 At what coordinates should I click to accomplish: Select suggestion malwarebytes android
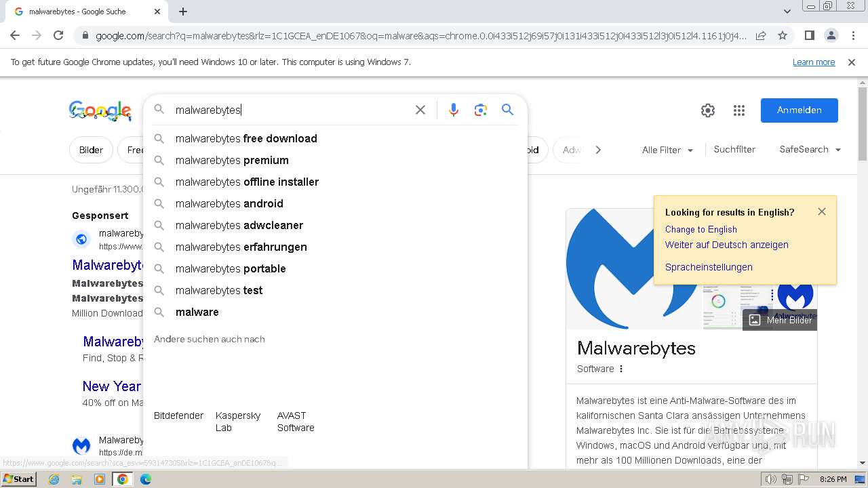(x=335, y=203)
